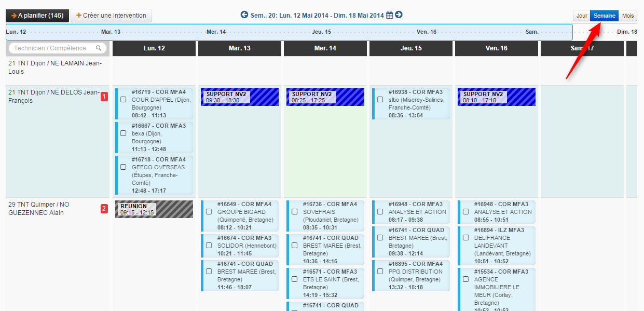Switch to Semaine view

click(605, 16)
